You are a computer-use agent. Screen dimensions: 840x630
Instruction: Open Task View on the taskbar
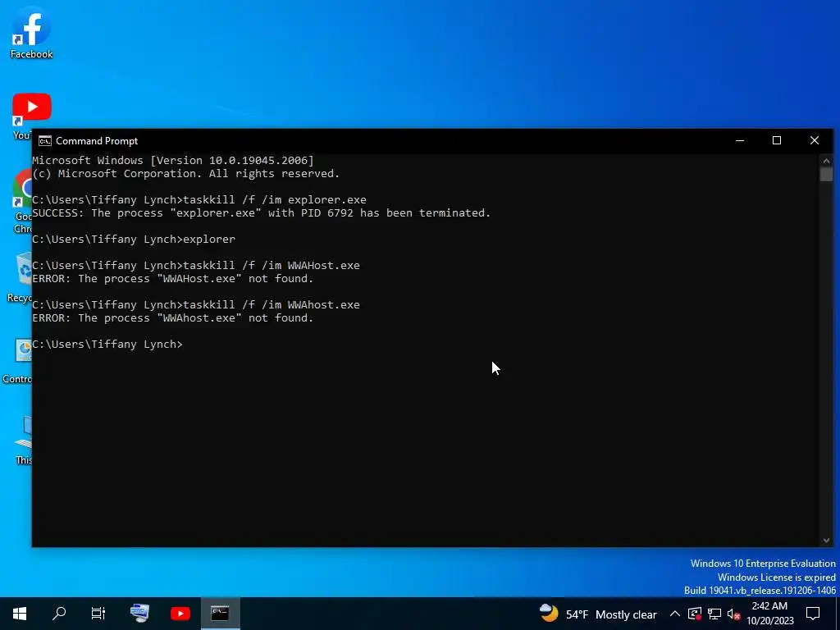98,614
